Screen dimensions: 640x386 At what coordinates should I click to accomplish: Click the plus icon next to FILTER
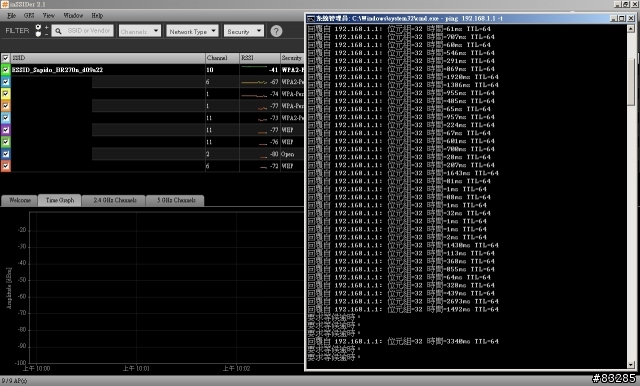(x=46, y=27)
